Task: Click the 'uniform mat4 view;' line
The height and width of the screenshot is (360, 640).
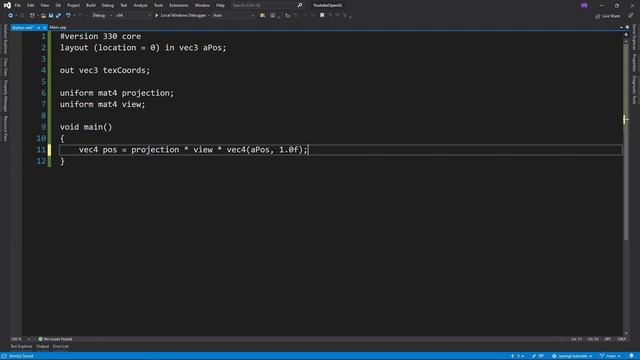Action: tap(102, 104)
